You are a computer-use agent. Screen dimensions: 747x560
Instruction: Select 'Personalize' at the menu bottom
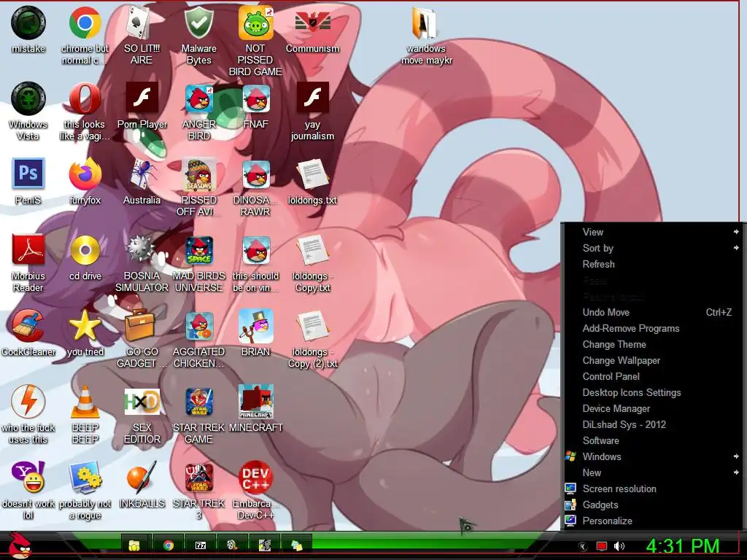coord(651,521)
